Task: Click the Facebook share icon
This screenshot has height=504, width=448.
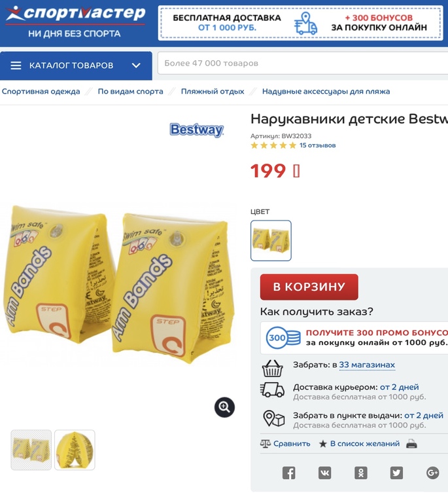Action: point(288,473)
